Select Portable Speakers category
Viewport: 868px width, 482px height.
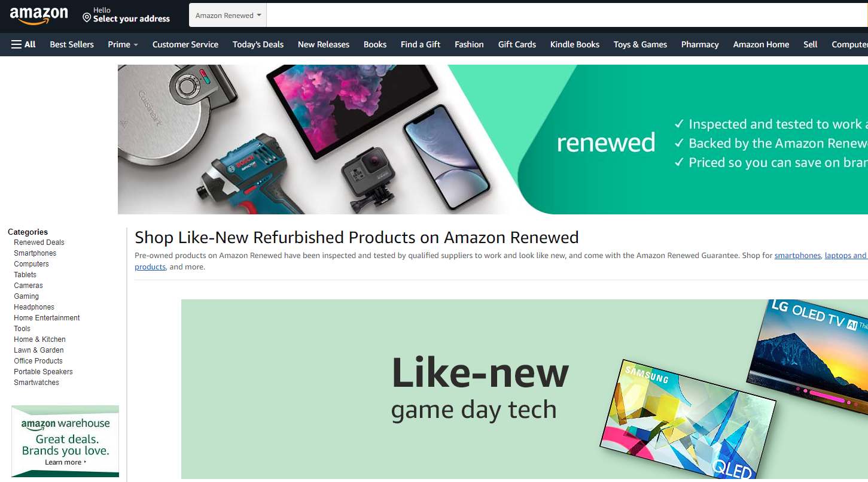coord(43,372)
